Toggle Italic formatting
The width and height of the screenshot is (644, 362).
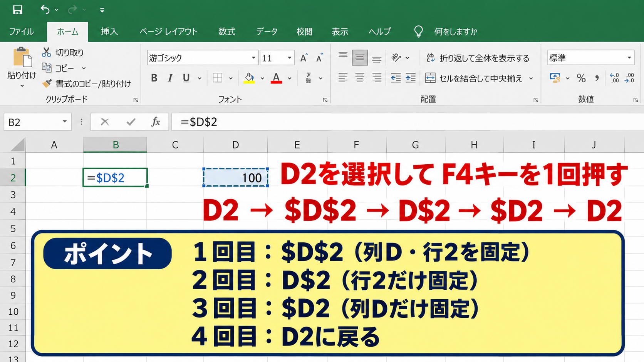tap(170, 78)
